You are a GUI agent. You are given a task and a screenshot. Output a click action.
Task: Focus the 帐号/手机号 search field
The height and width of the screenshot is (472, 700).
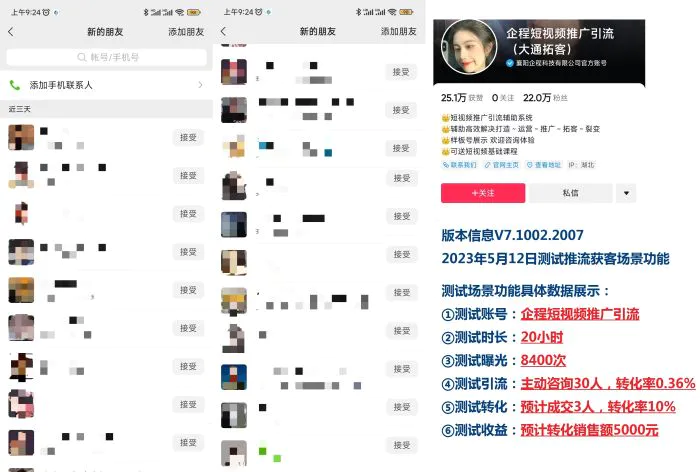click(106, 57)
